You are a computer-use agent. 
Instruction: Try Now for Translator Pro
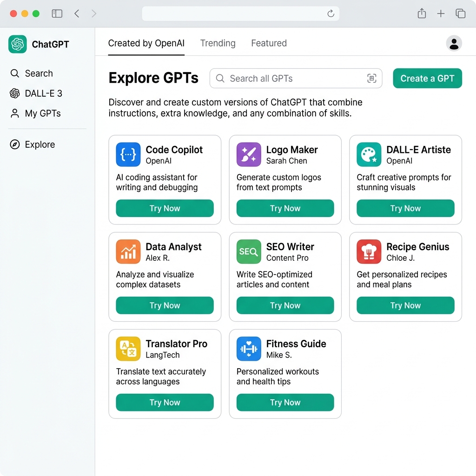click(x=165, y=403)
